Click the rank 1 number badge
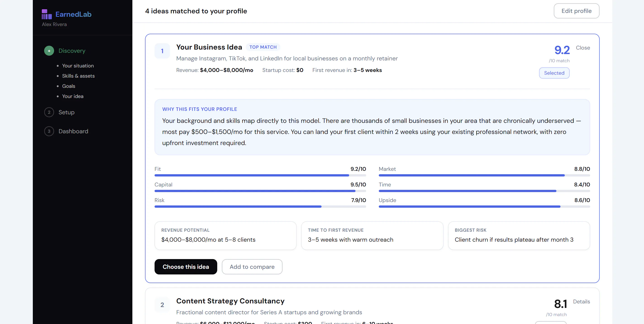The image size is (644, 324). pyautogui.click(x=162, y=51)
